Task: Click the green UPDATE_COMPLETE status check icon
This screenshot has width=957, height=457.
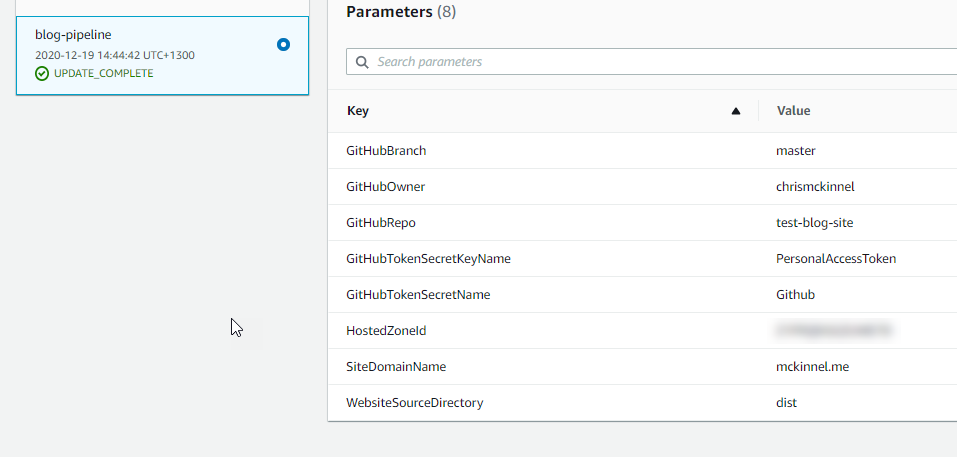Action: [x=42, y=73]
